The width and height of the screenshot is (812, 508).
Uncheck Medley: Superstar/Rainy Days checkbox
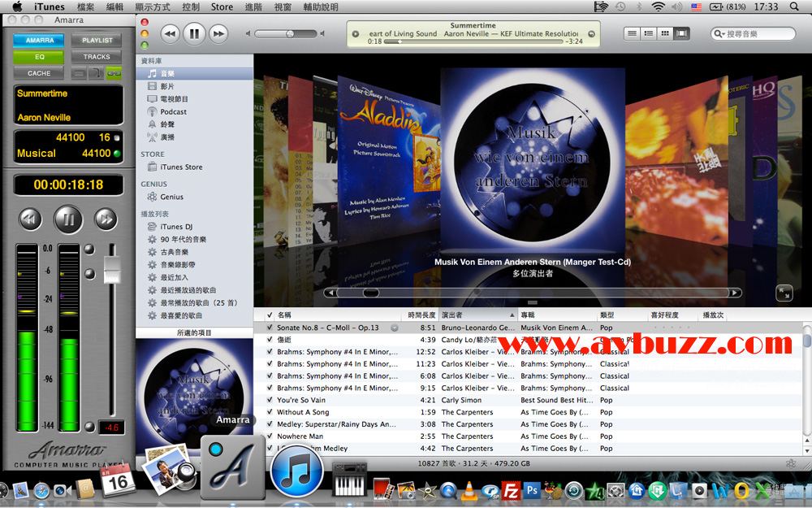270,424
